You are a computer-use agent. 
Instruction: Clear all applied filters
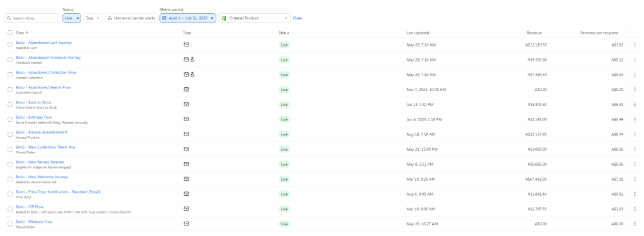(297, 18)
